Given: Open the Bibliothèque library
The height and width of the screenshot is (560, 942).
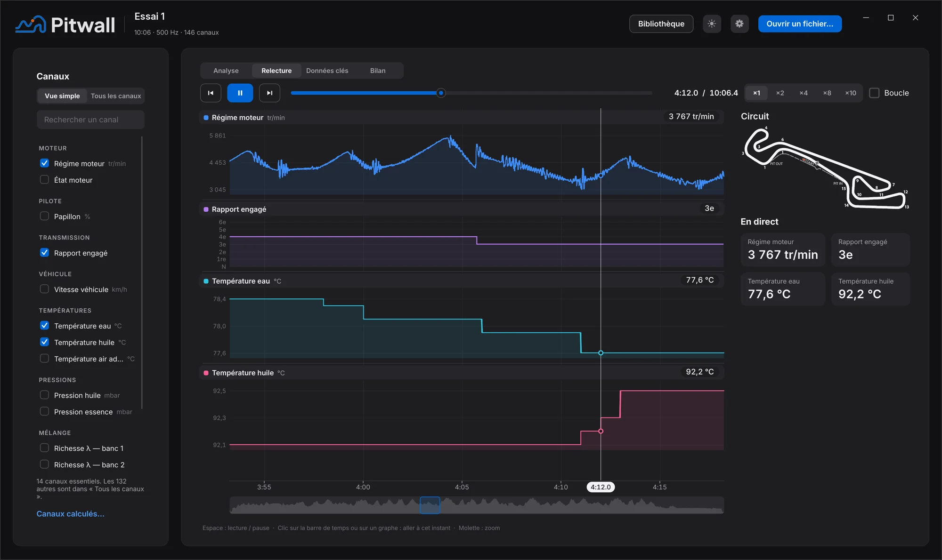Looking at the screenshot, I should (661, 24).
